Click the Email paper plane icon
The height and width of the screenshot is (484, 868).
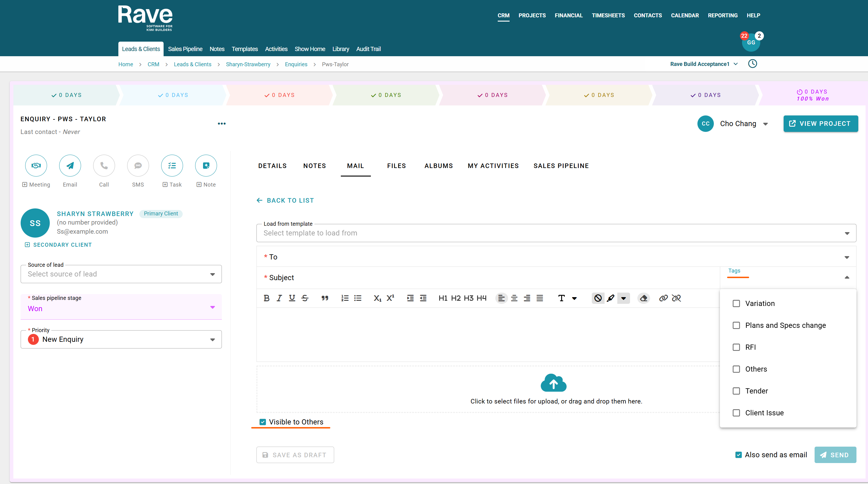(x=70, y=166)
